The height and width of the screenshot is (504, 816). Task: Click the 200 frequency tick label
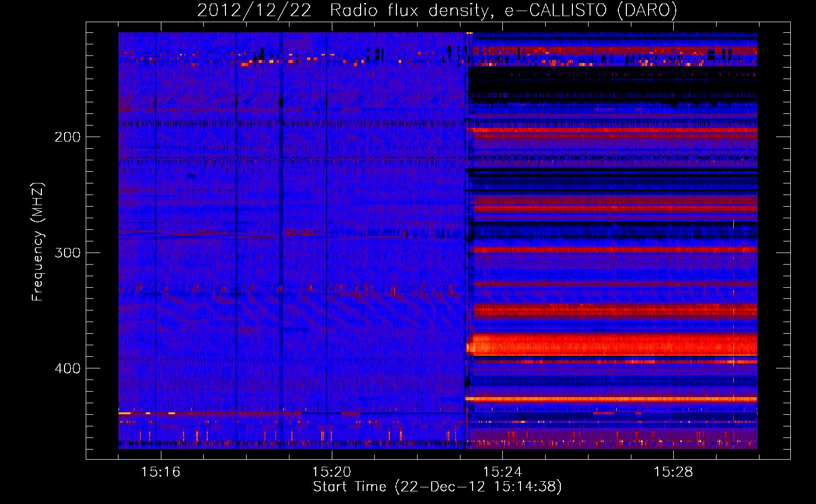[68, 137]
